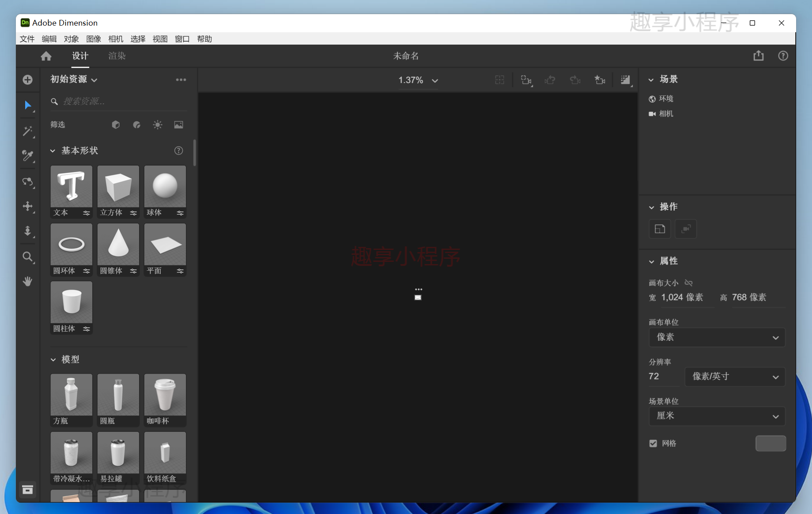Select the Selection arrow tool

pyautogui.click(x=28, y=105)
